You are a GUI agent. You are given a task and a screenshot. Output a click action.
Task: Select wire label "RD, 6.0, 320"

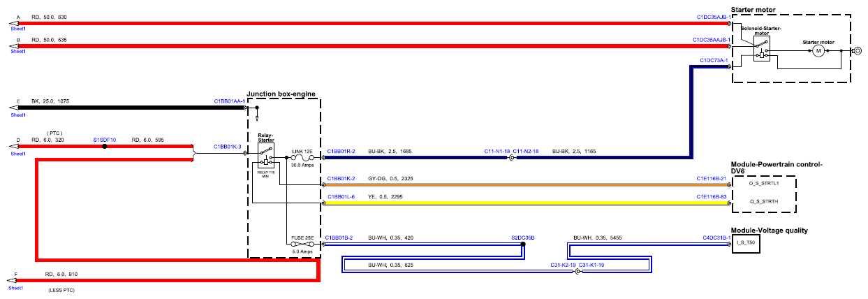click(x=48, y=140)
